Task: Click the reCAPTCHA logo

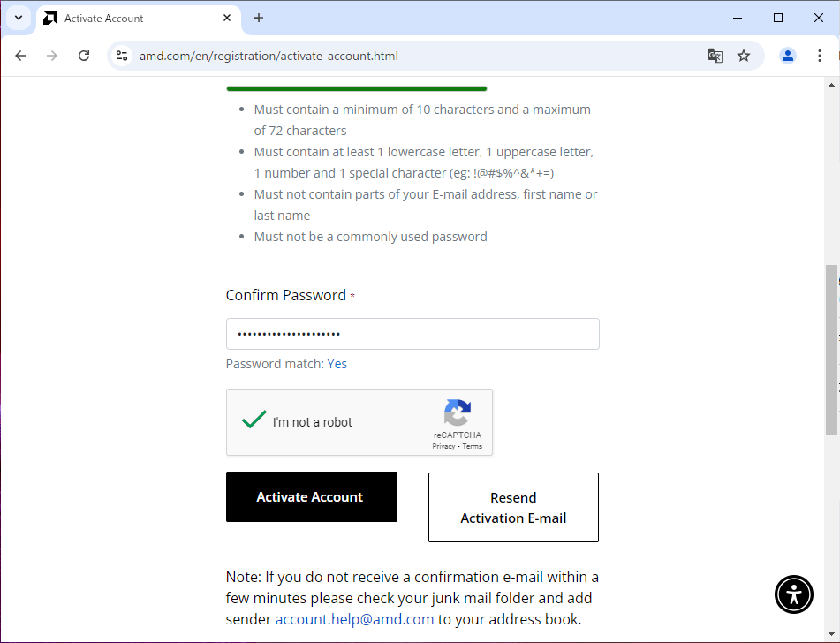Action: [x=458, y=412]
